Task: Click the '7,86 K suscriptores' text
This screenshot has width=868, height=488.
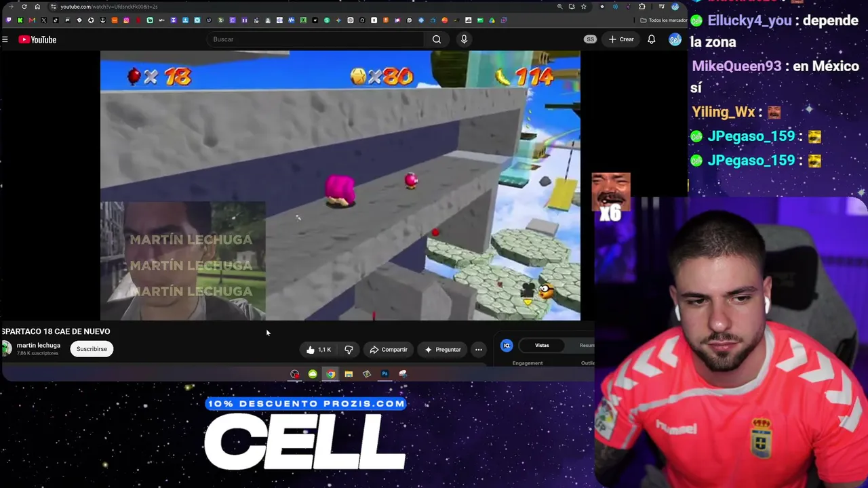Action: (x=37, y=354)
